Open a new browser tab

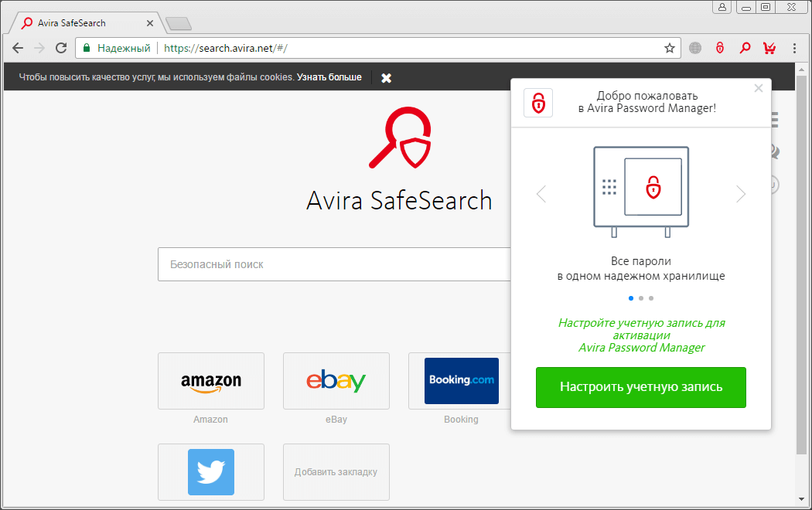pos(178,22)
